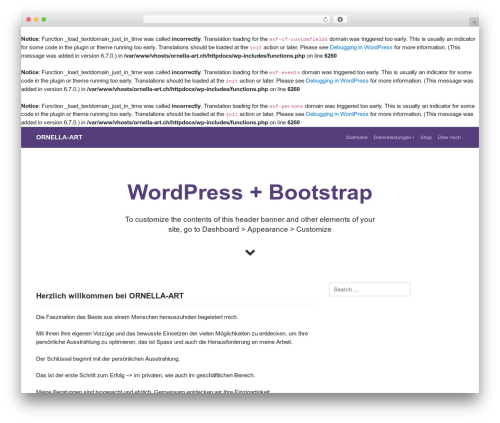The height and width of the screenshot is (423, 500).
Task: Click the yellow minimize window button
Action: point(36,20)
